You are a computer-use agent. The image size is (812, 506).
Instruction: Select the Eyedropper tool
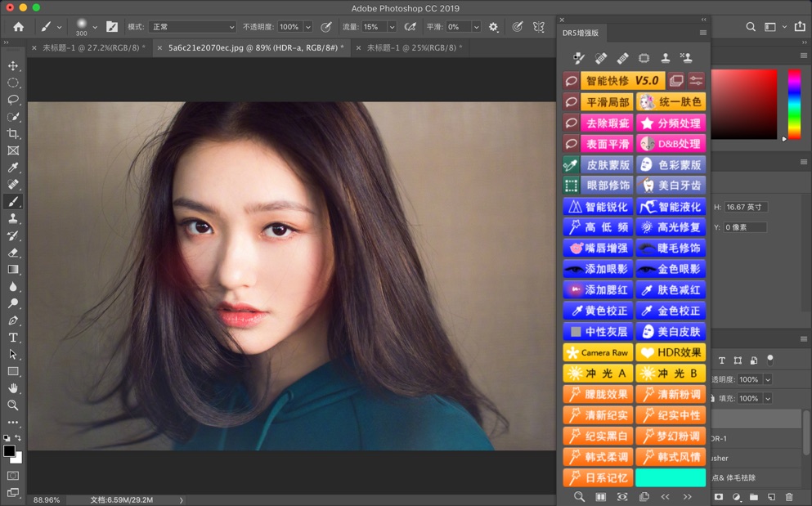click(13, 168)
